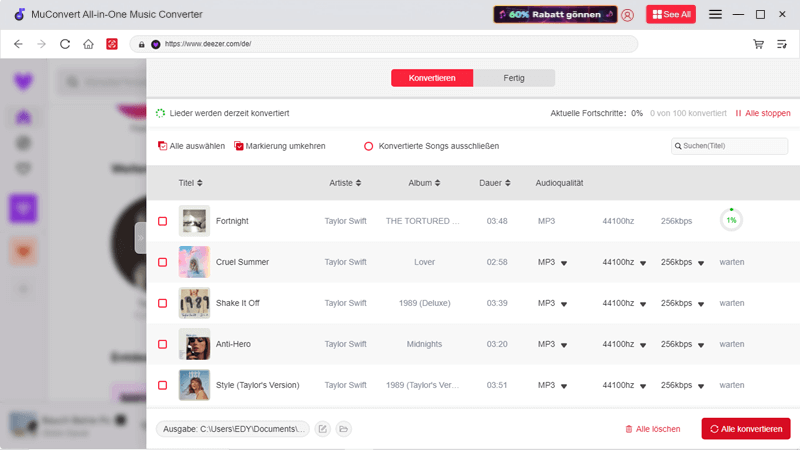Go back with the browser back arrow

click(18, 44)
